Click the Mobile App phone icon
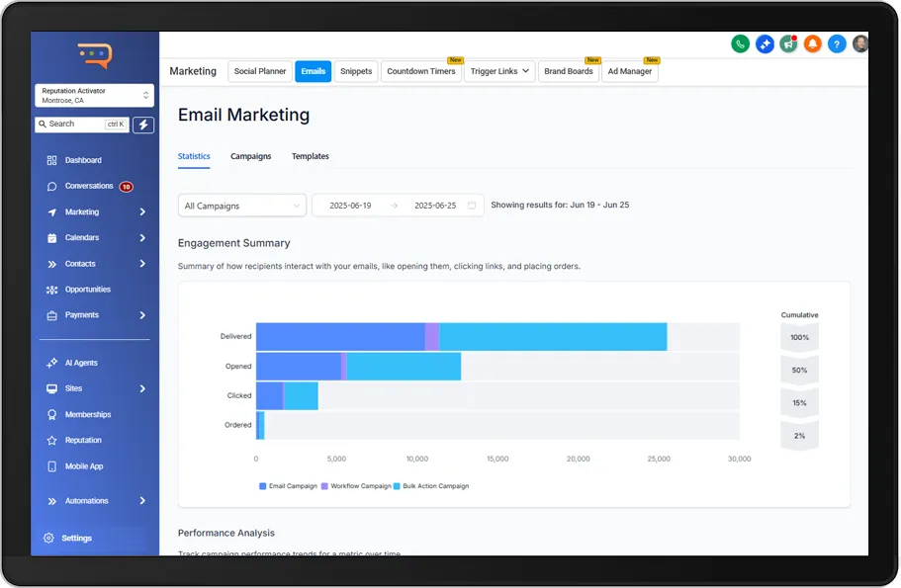Screen dimensions: 901x588 [x=51, y=466]
